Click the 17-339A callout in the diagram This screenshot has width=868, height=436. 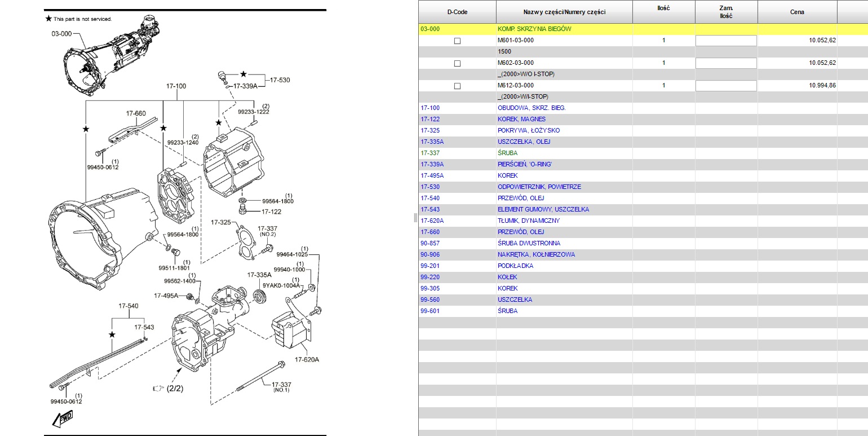click(x=245, y=86)
